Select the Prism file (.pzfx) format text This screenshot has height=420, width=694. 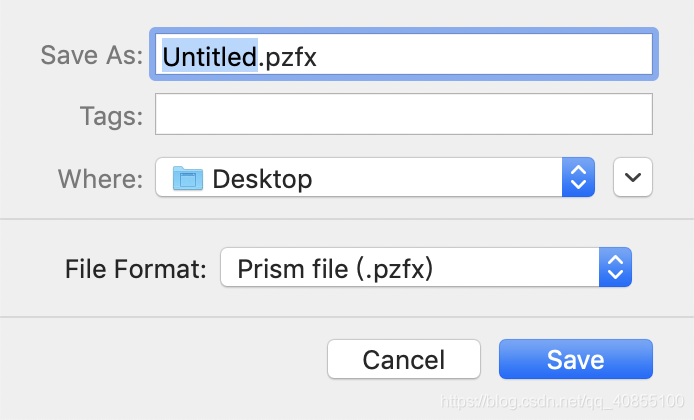(x=335, y=269)
